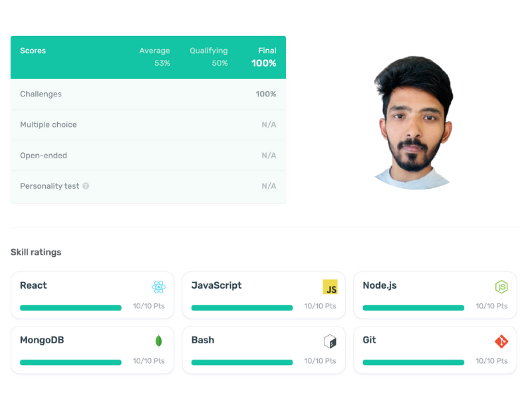This screenshot has width=532, height=399.
Task: Click the MongoDB green leaf icon
Action: pos(158,341)
